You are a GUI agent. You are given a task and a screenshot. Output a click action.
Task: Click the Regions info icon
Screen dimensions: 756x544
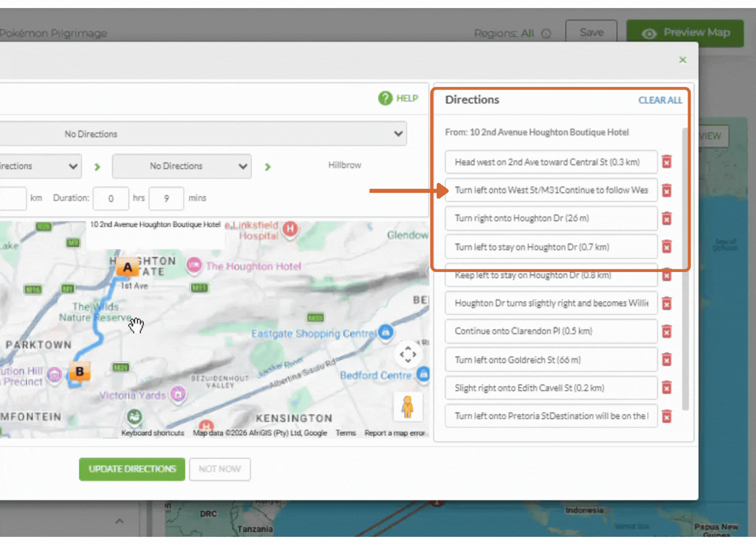(546, 34)
